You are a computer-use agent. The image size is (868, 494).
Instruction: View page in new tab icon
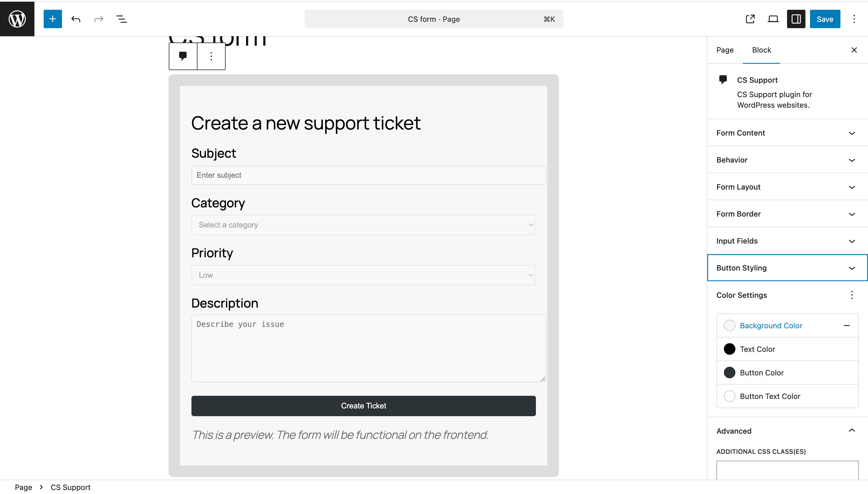(750, 19)
